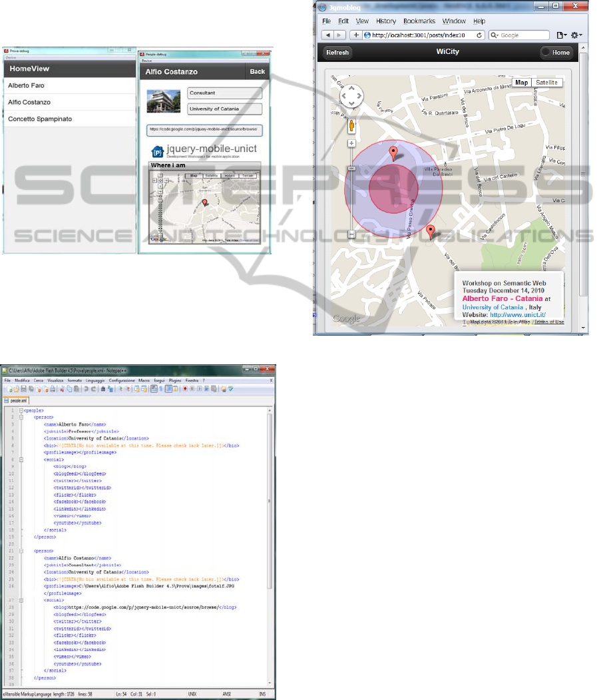Viewport: 605px width, 700px height.
Task: Click the zoom in plus button on map
Action: (x=351, y=143)
